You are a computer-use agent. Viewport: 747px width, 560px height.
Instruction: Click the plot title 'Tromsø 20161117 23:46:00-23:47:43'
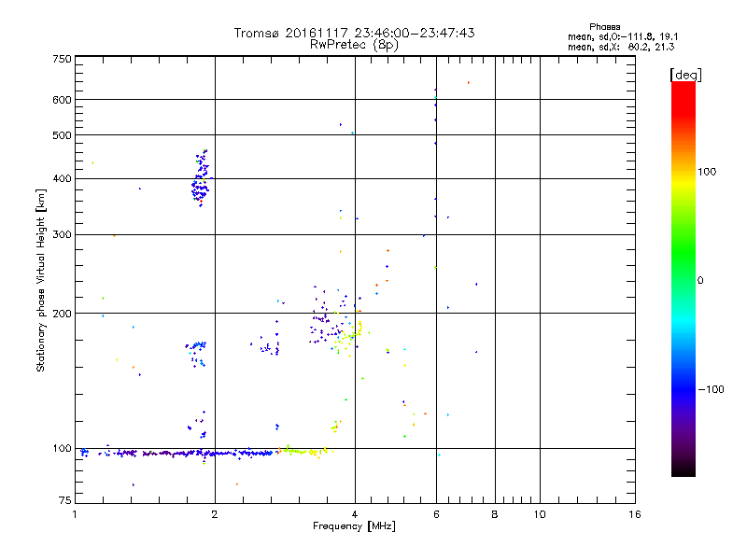tap(354, 33)
